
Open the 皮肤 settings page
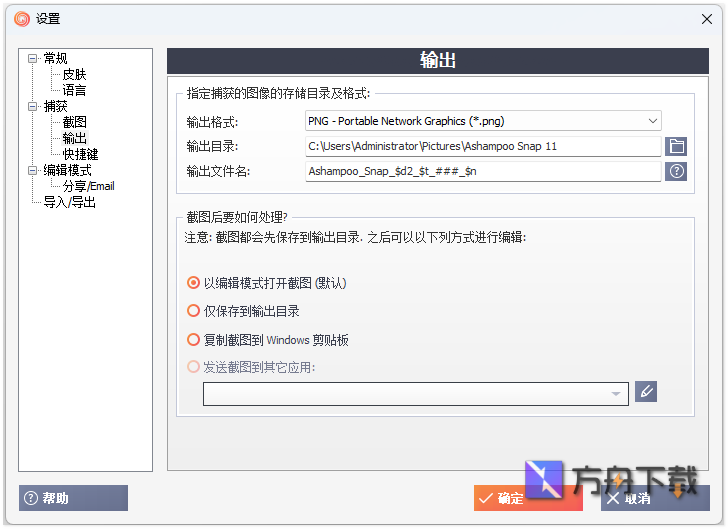tap(74, 74)
